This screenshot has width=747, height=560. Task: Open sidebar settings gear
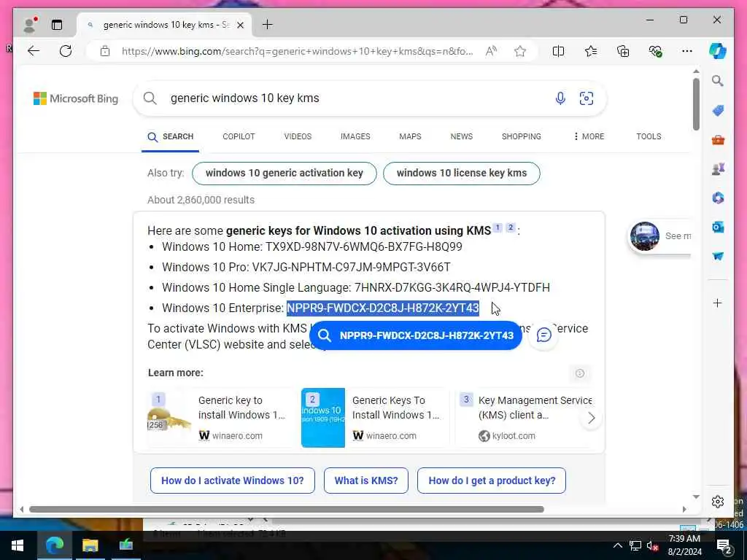(718, 502)
